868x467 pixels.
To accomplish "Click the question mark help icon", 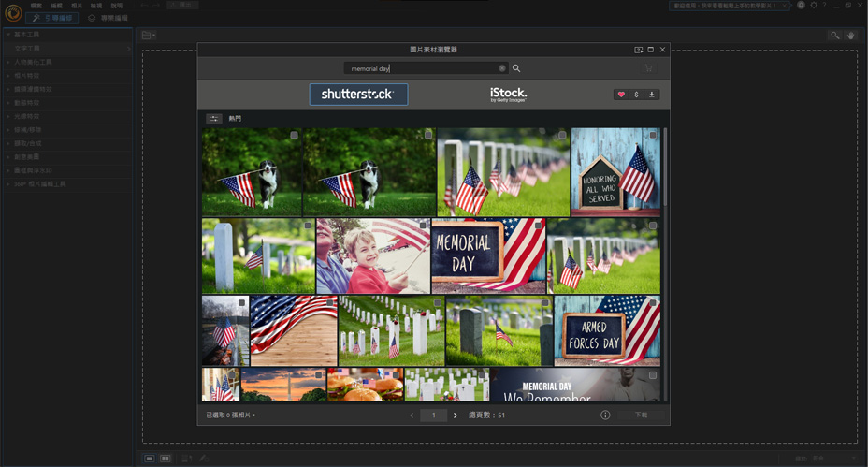I will 824,5.
